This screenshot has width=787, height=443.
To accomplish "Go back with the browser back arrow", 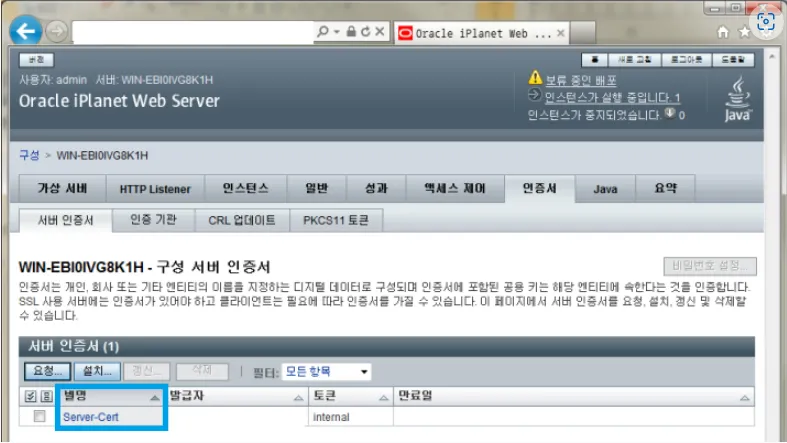I will tap(26, 32).
